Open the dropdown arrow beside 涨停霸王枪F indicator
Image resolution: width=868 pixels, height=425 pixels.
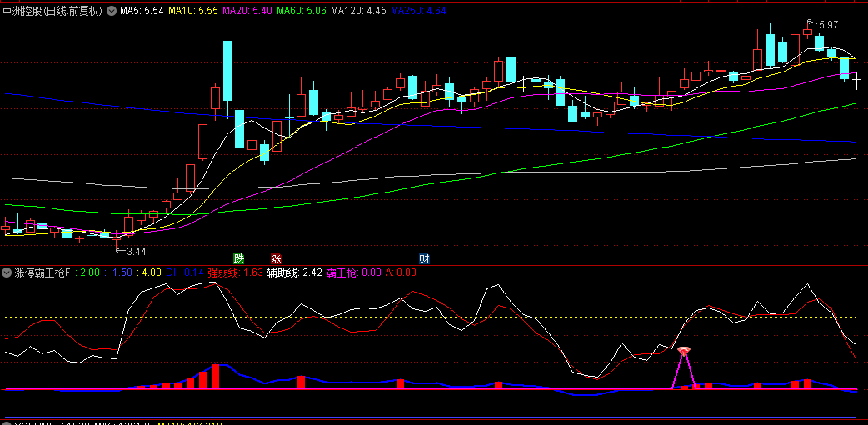7,272
